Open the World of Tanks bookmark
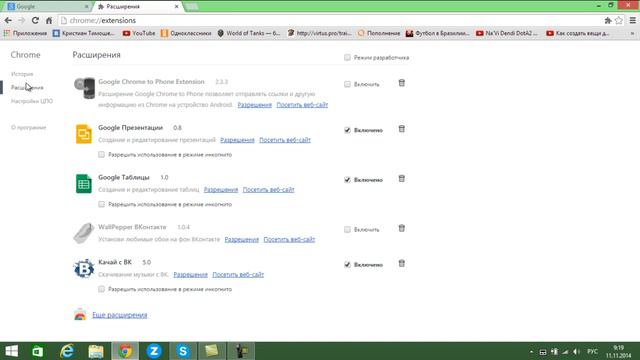The image size is (640, 360). tap(249, 33)
